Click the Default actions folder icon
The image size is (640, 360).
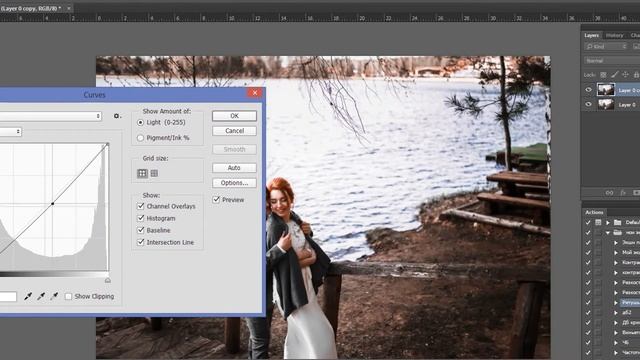click(618, 222)
